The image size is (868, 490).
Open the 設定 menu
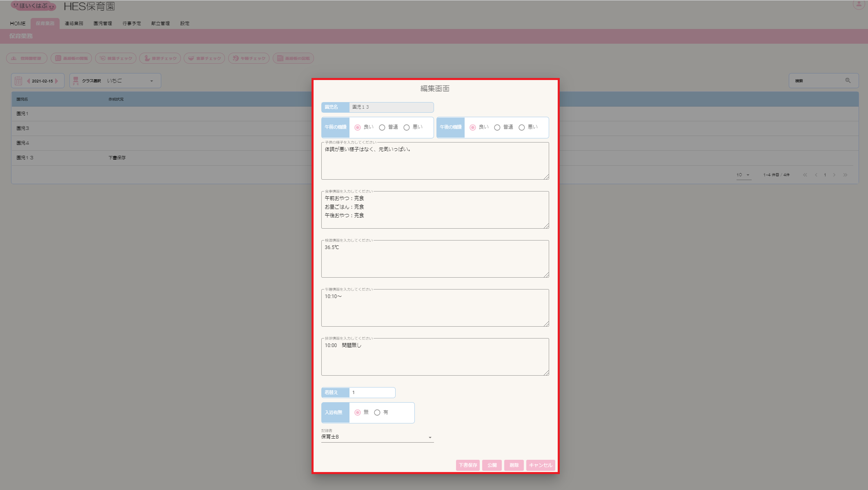tap(185, 23)
